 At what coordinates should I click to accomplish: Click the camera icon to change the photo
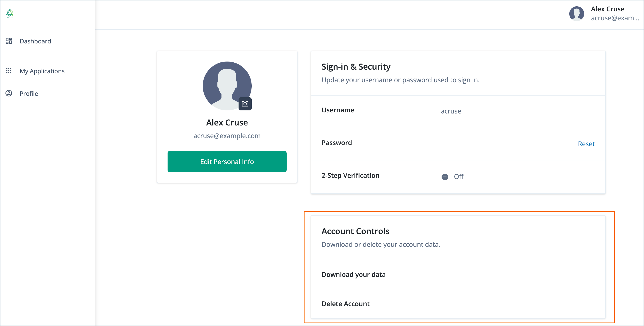[245, 104]
